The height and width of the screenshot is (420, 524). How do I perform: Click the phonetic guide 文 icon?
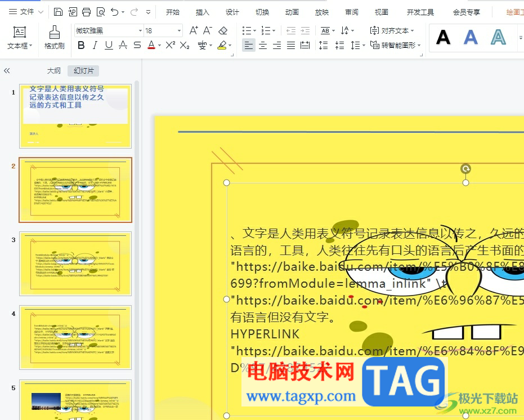(202, 45)
